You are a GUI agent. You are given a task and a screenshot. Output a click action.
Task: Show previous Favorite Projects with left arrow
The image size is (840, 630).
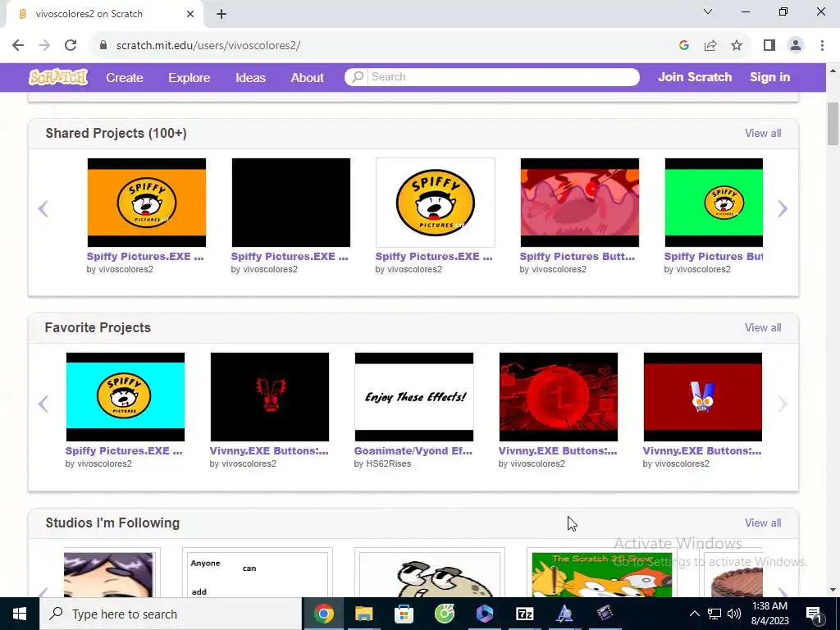click(43, 404)
